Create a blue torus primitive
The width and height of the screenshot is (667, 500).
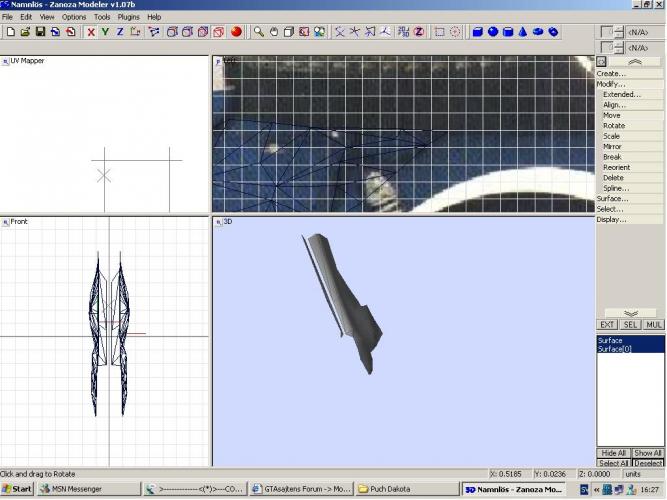coord(537,32)
